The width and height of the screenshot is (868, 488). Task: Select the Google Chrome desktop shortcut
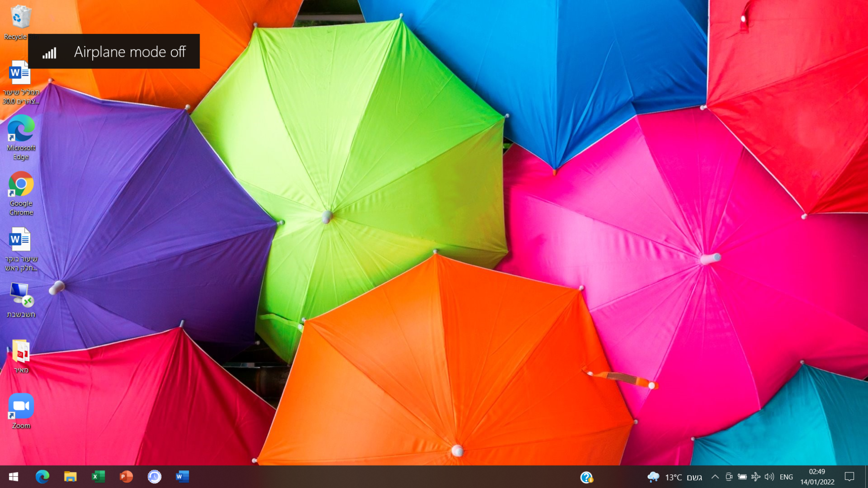(21, 193)
